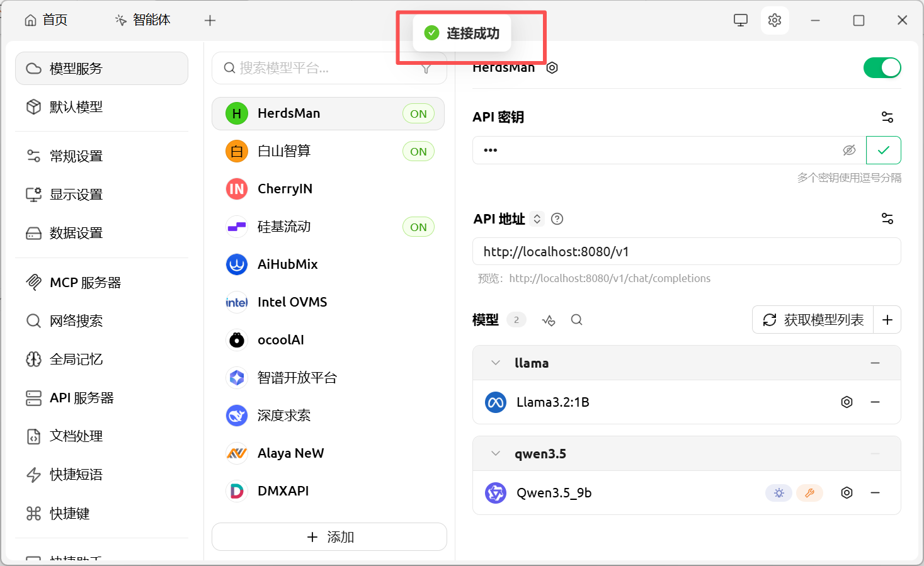
Task: Open provider settings icon beside the HerdsMan title
Action: click(552, 68)
